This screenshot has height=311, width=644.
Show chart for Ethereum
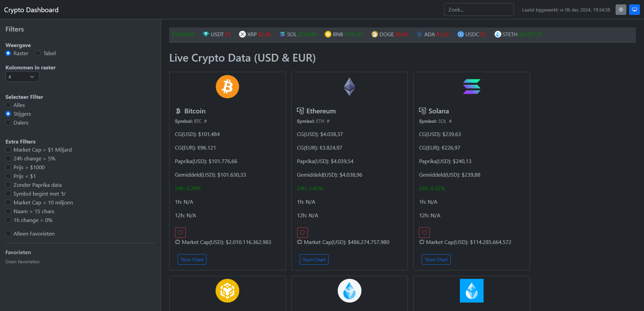click(x=314, y=260)
